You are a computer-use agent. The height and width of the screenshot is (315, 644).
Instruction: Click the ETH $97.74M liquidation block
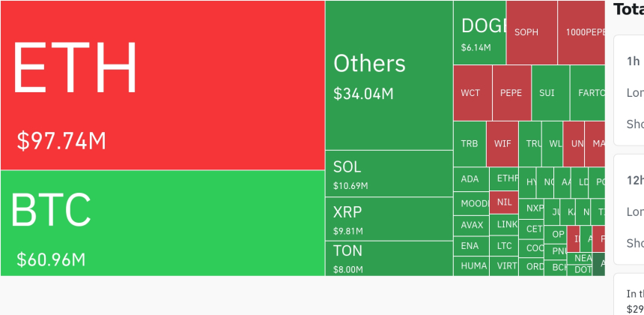tap(162, 85)
